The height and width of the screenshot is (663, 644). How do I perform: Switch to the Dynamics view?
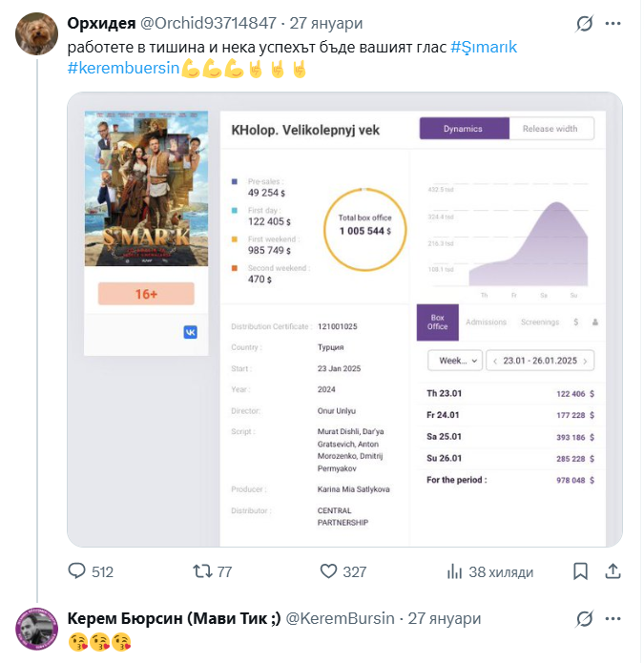coord(464,129)
